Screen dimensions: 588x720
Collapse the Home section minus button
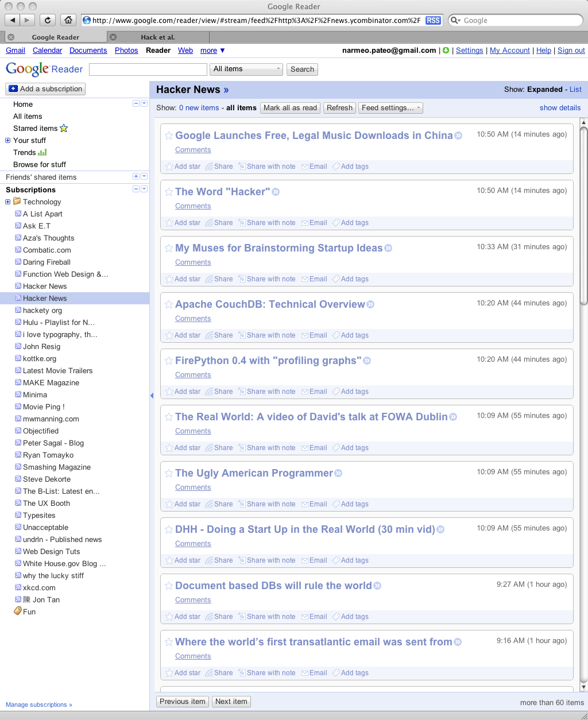click(x=136, y=103)
